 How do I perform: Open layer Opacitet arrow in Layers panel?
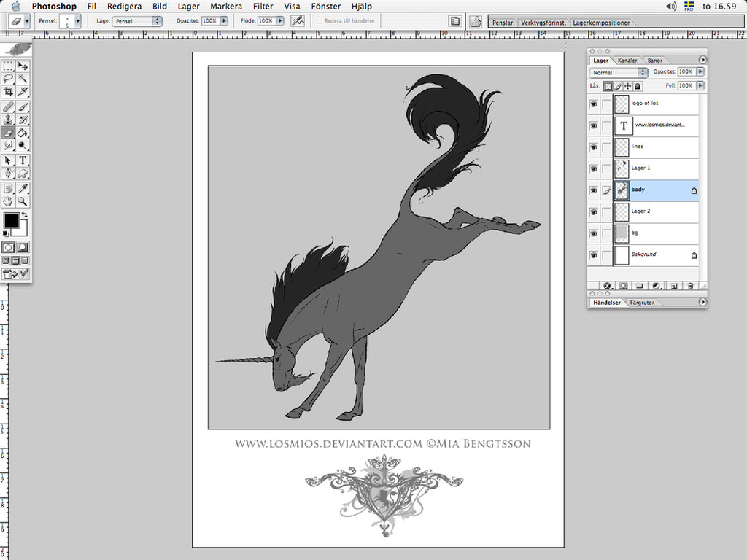700,71
